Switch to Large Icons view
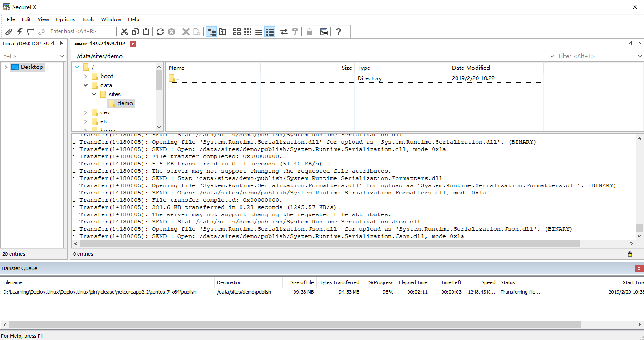The image size is (644, 340). pos(237,32)
